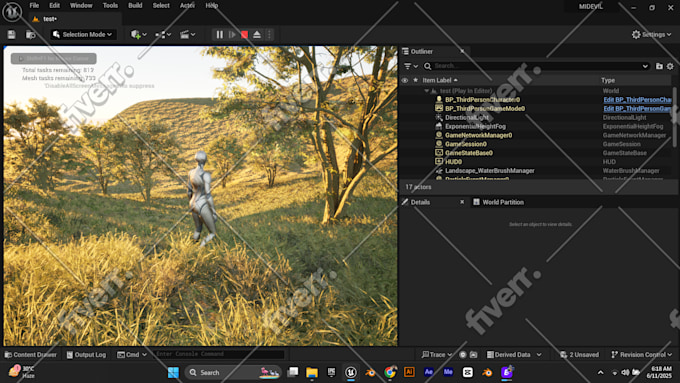This screenshot has width=680, height=383.
Task: Select GameNetworkManager0 in the Outliner
Action: pos(478,135)
